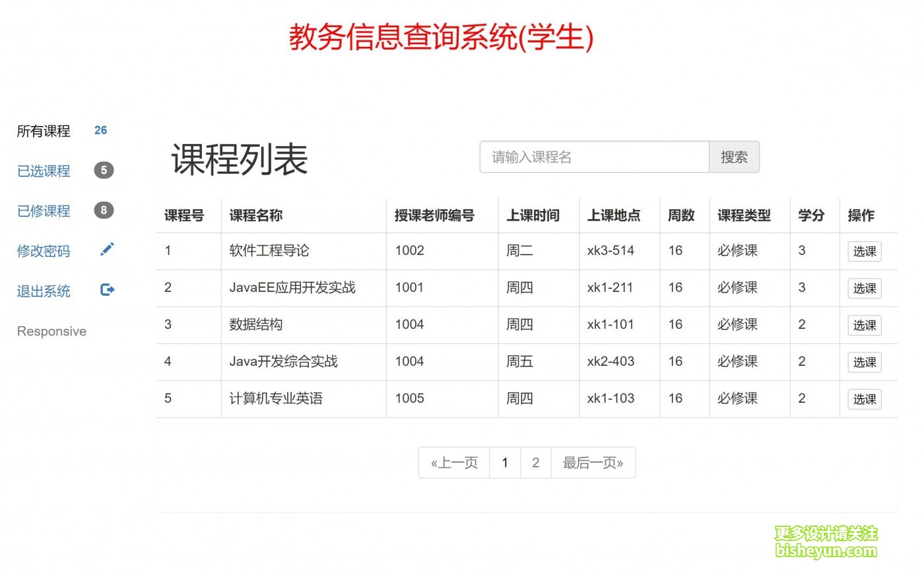Click the badge showing 5 selected courses

coord(104,170)
